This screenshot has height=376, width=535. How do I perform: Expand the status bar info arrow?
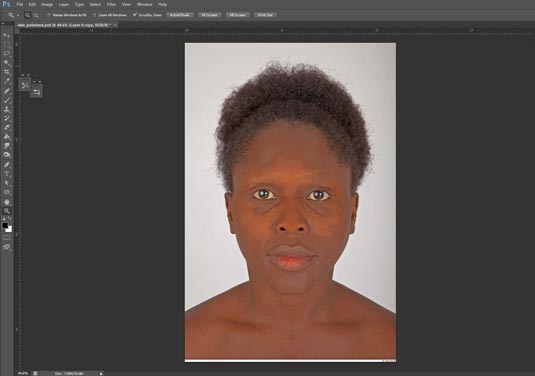tap(101, 374)
